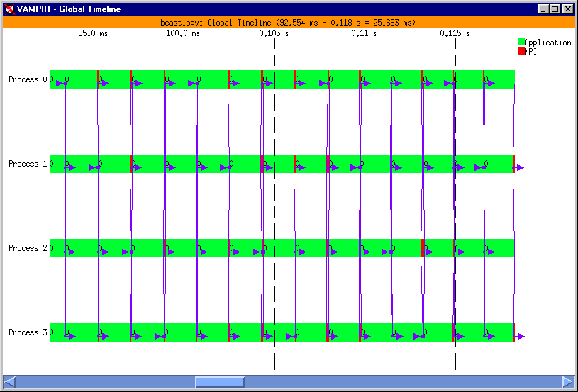Screen dimensions: 578x392
Task: Click the 0.105 s time axis label
Action: click(x=274, y=33)
